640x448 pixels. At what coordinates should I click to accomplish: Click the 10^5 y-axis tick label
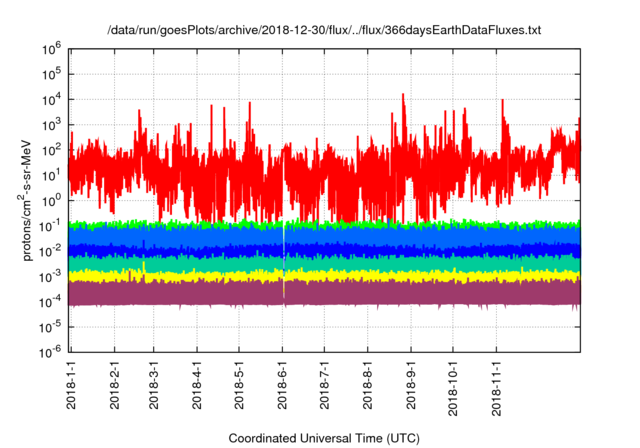click(51, 75)
